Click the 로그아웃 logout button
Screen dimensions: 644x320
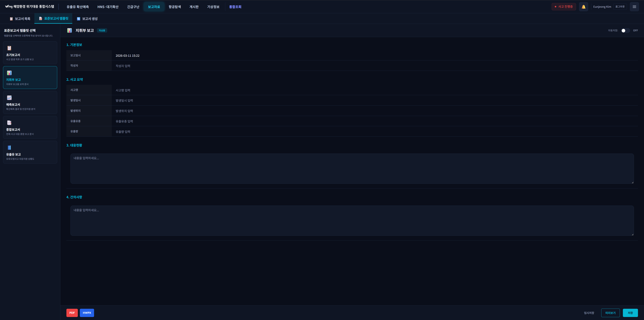coord(620,7)
